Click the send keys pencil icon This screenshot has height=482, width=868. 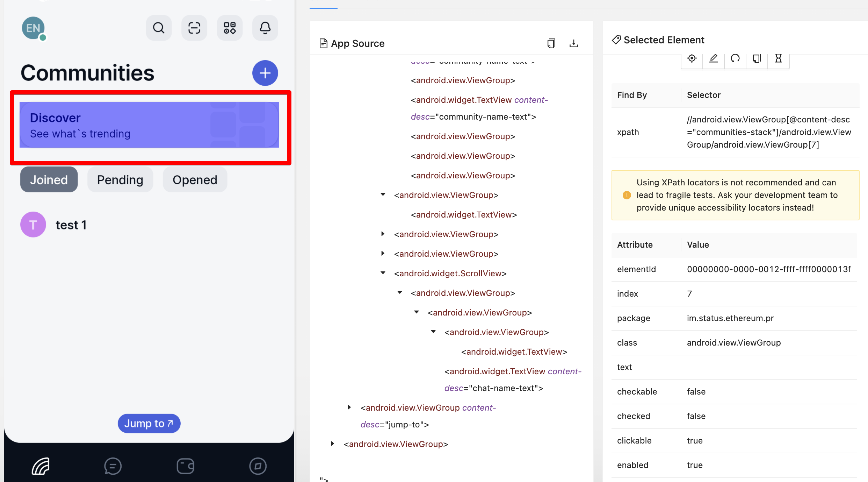pos(713,58)
